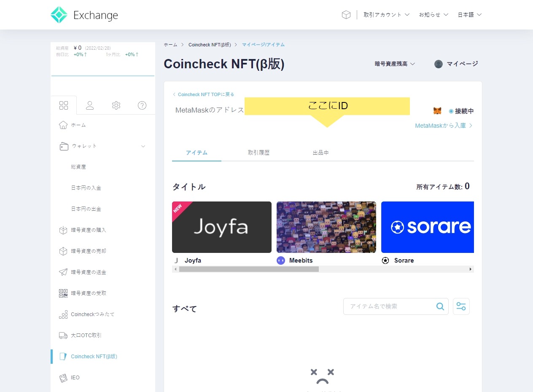Click the magnifier search icon
The height and width of the screenshot is (392, 533).
[x=440, y=306]
